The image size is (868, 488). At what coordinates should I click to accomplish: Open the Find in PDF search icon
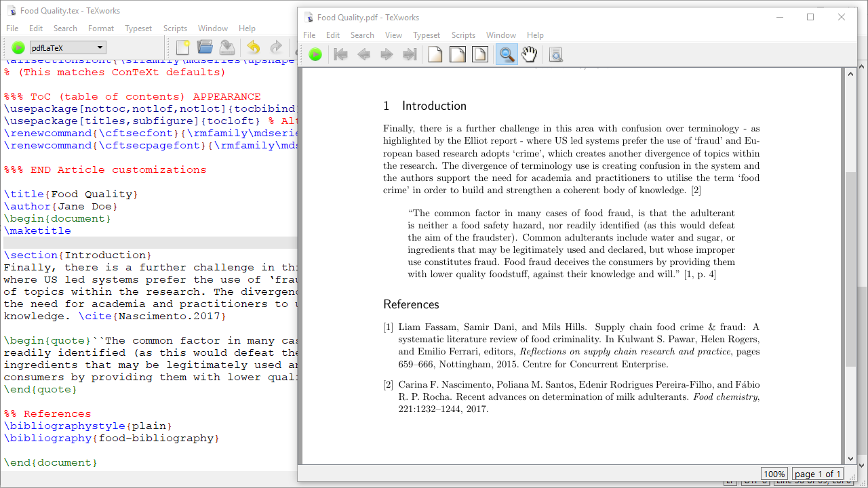[x=555, y=55]
